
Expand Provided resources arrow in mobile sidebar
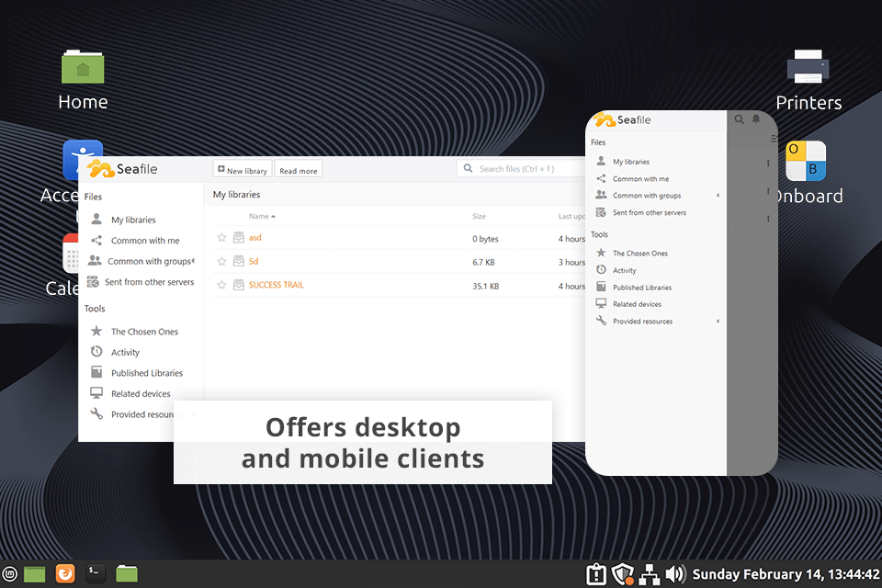(718, 321)
